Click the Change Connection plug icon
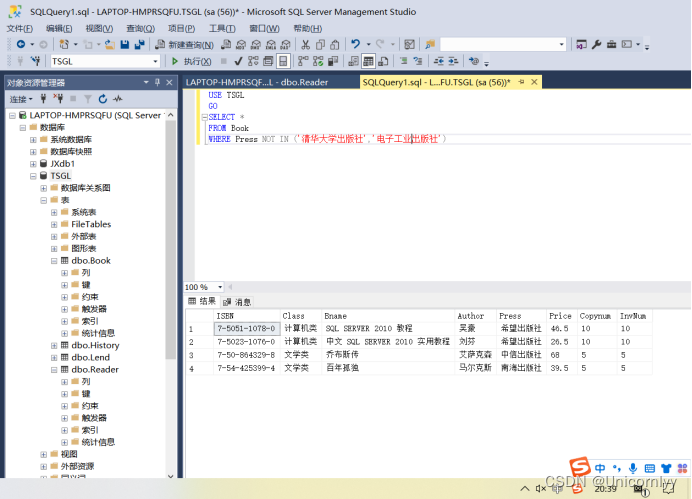 (35, 61)
